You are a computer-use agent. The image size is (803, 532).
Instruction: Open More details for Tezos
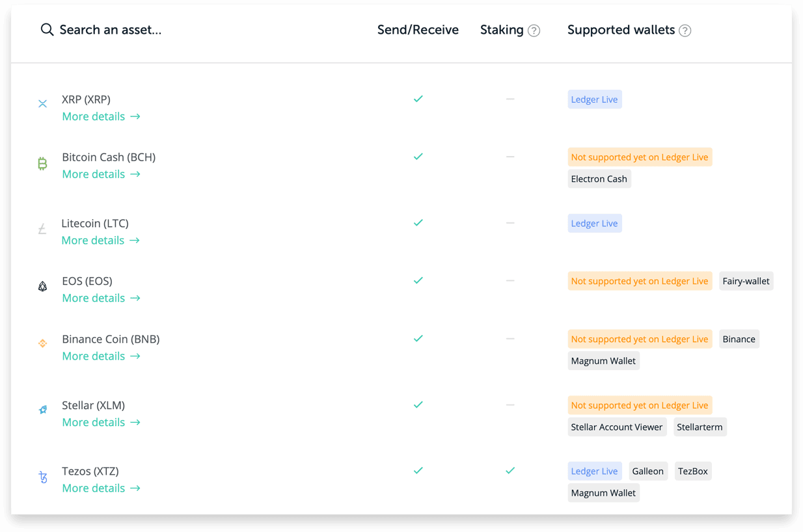tap(101, 488)
